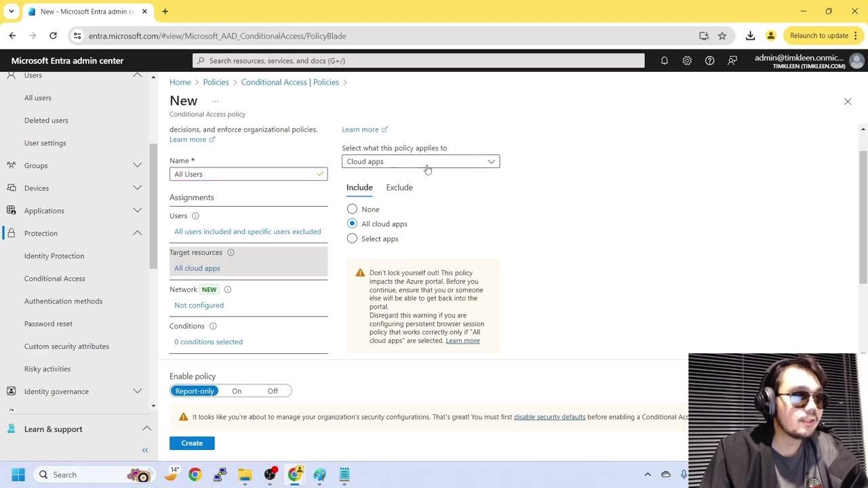The image size is (868, 488).
Task: Select the None radio option
Action: [352, 209]
